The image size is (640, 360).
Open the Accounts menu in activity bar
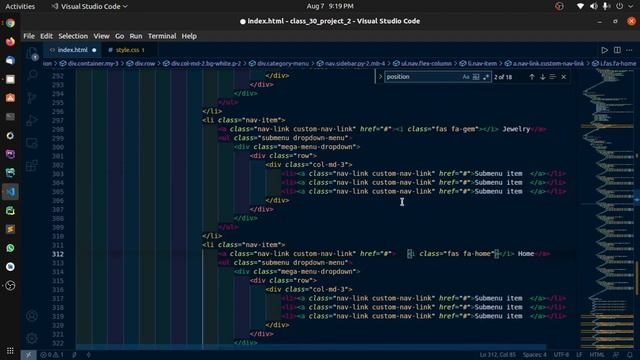[32, 316]
